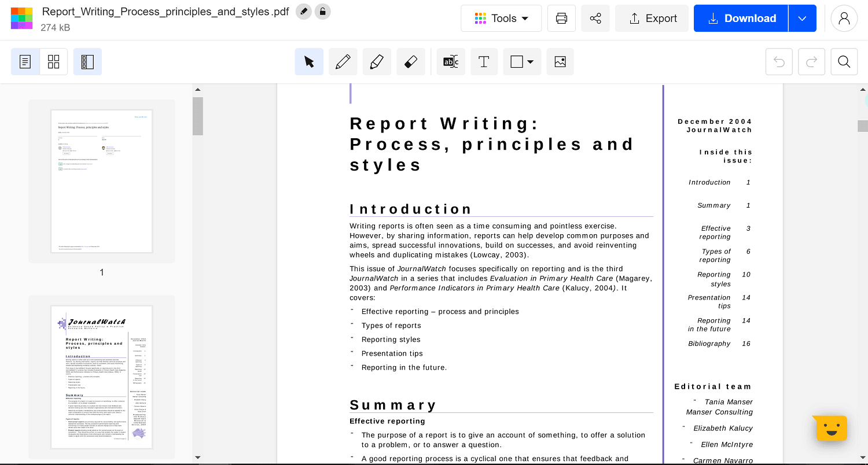
Task: Open the user account profile icon
Action: [844, 19]
